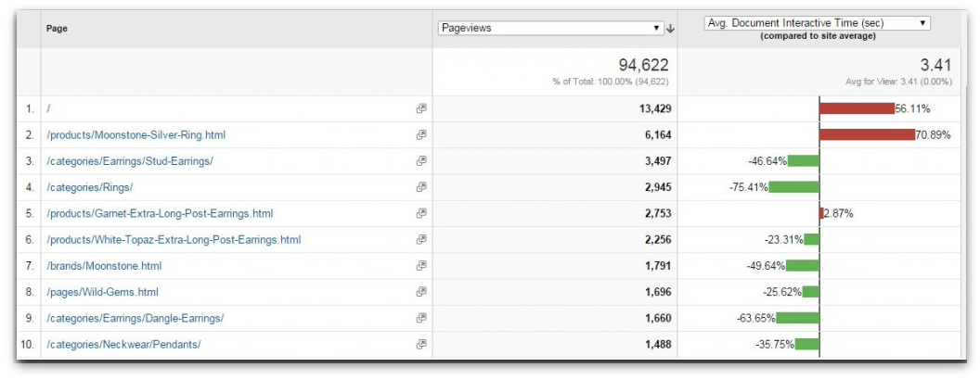Viewport: 980px width, 380px height.
Task: Click the /categories/Neckwear/Pendants/ link
Action: pyautogui.click(x=123, y=345)
